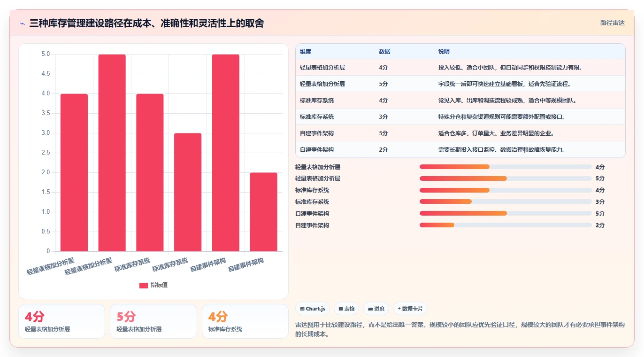Open the 4分 轻量表格加分析层 data card

(61, 321)
